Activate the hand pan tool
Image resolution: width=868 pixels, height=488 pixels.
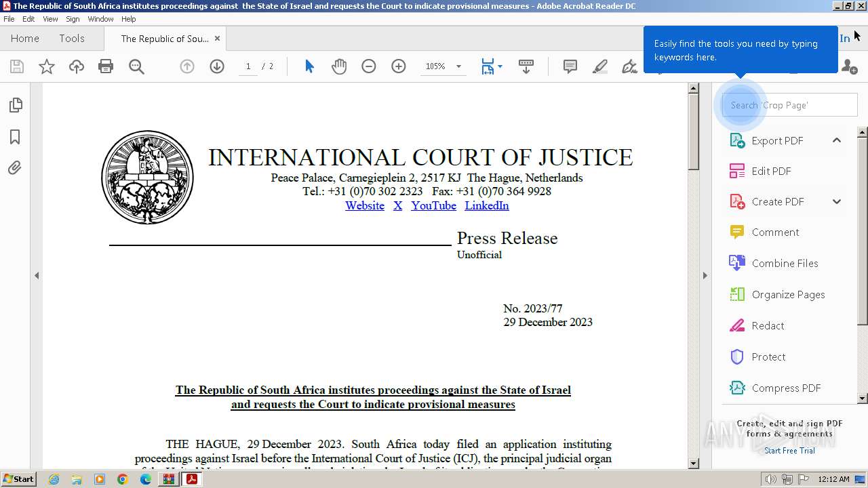pyautogui.click(x=339, y=66)
